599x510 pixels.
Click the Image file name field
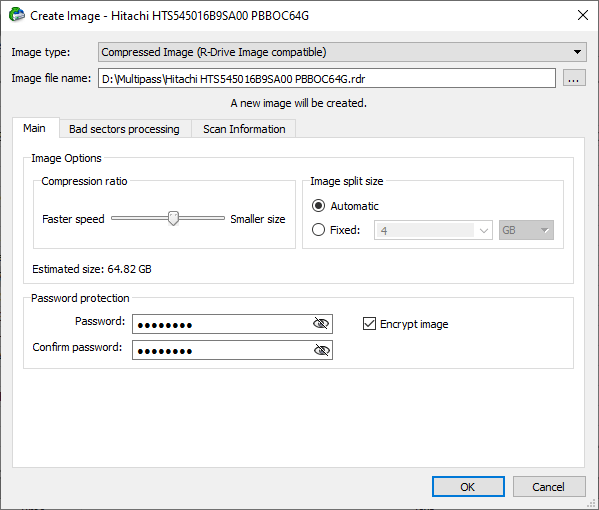(327, 78)
